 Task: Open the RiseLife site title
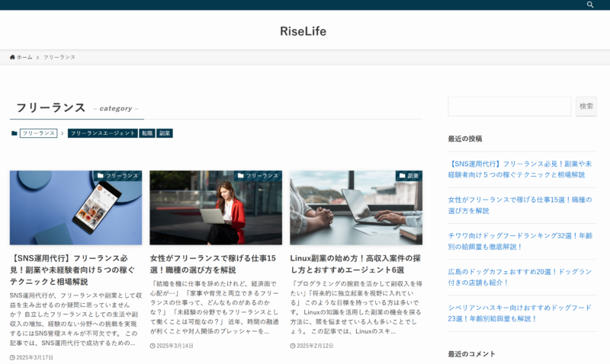pyautogui.click(x=303, y=31)
